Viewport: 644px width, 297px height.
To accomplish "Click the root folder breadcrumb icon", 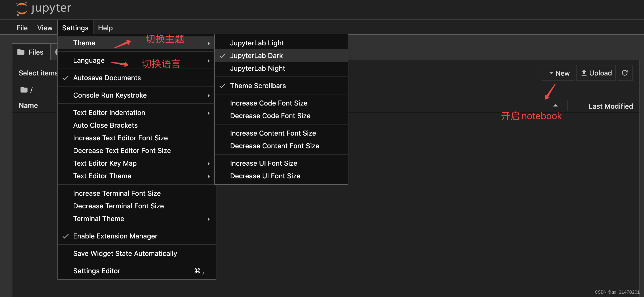I will (x=24, y=90).
